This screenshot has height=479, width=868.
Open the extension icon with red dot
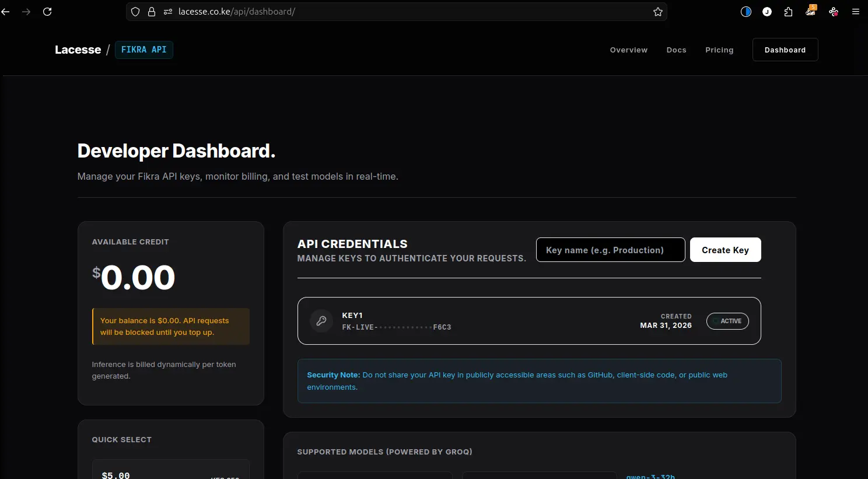(834, 12)
